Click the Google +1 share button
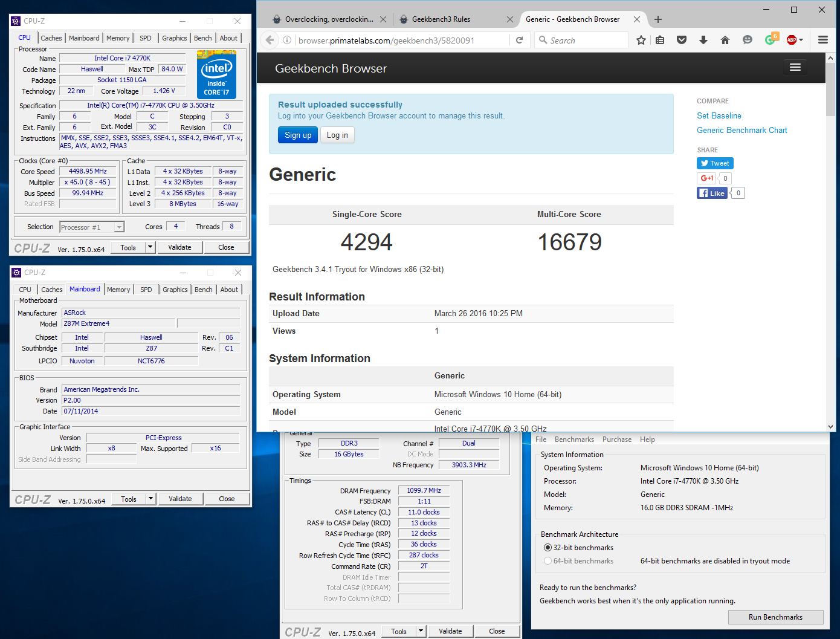The image size is (840, 639). point(706,178)
